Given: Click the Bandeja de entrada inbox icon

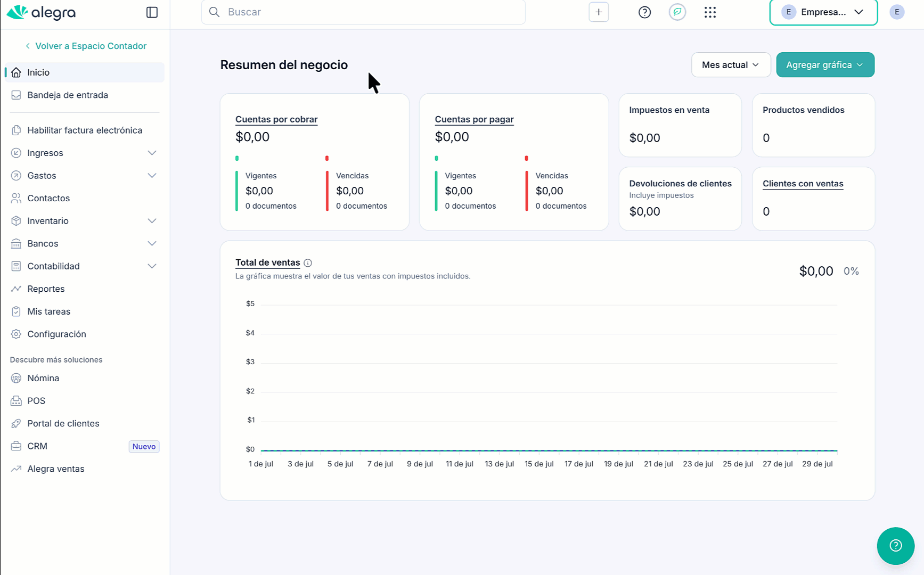Looking at the screenshot, I should pyautogui.click(x=17, y=95).
